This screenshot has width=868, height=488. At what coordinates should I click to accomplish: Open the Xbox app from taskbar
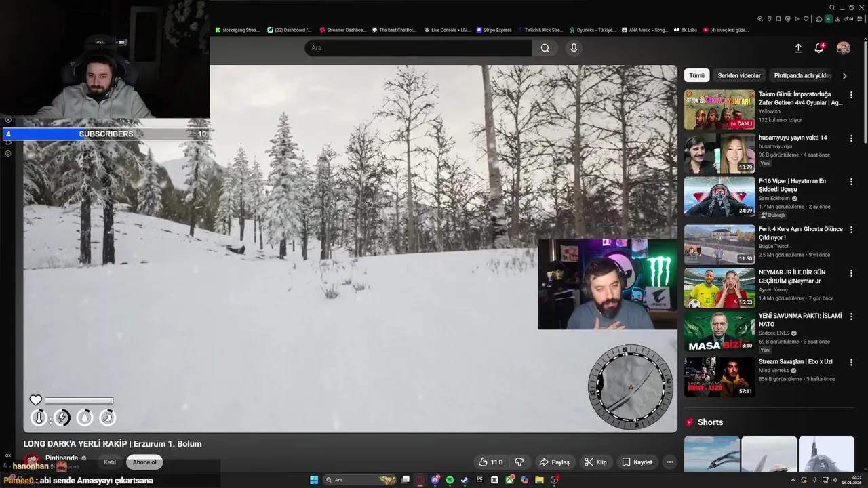pos(509,480)
